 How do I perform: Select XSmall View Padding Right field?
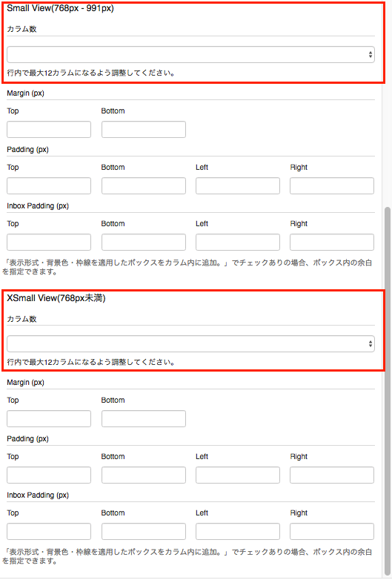[x=332, y=475]
